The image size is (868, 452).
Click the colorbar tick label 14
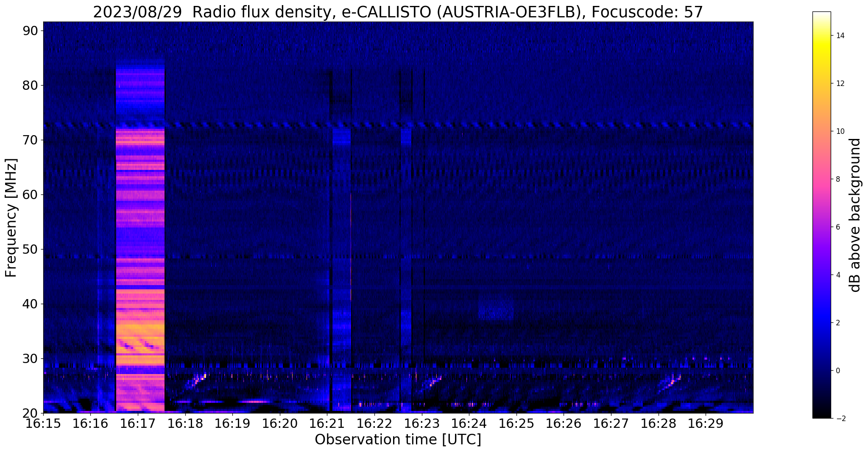point(840,36)
